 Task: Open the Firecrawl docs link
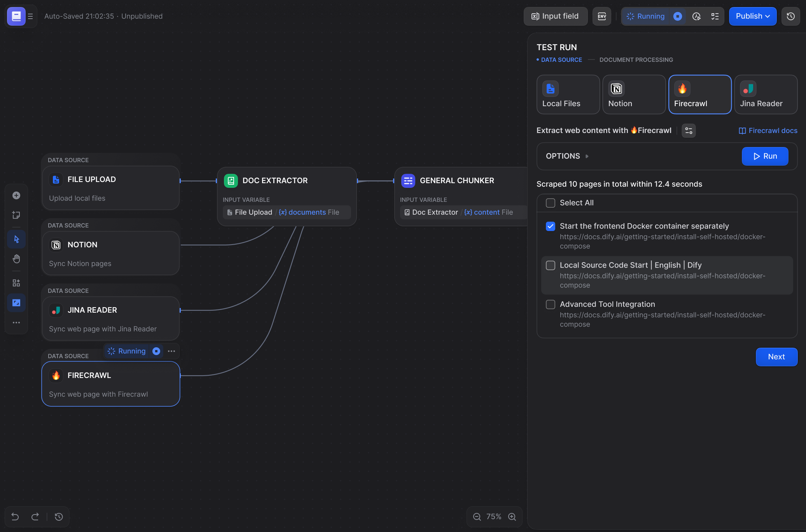click(x=768, y=131)
